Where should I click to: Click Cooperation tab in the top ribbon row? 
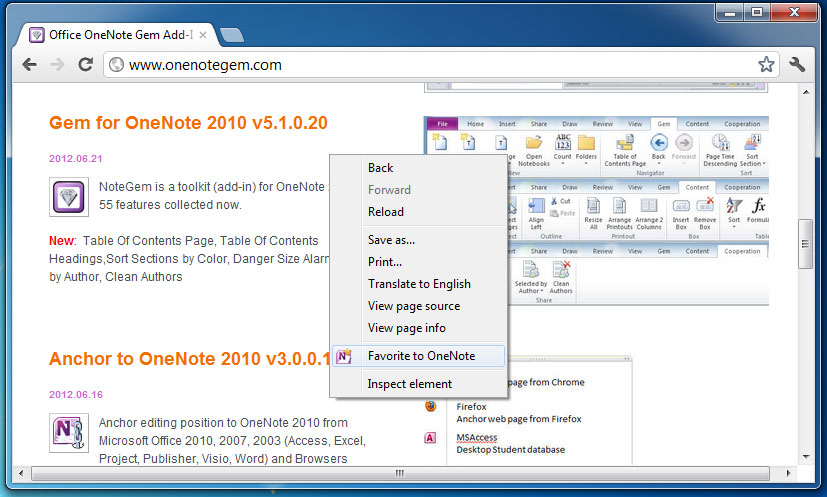point(742,124)
